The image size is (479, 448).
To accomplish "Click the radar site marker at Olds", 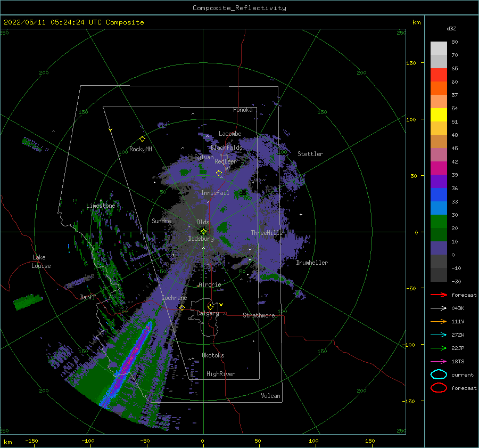I will coord(203,232).
